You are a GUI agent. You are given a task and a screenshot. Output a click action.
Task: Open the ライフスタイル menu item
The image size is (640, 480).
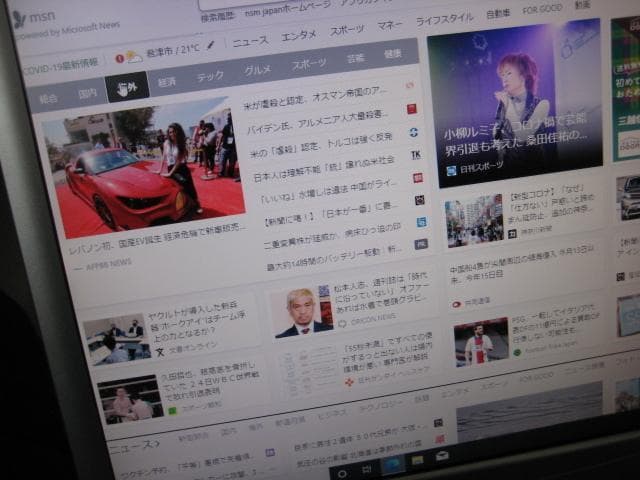point(445,19)
